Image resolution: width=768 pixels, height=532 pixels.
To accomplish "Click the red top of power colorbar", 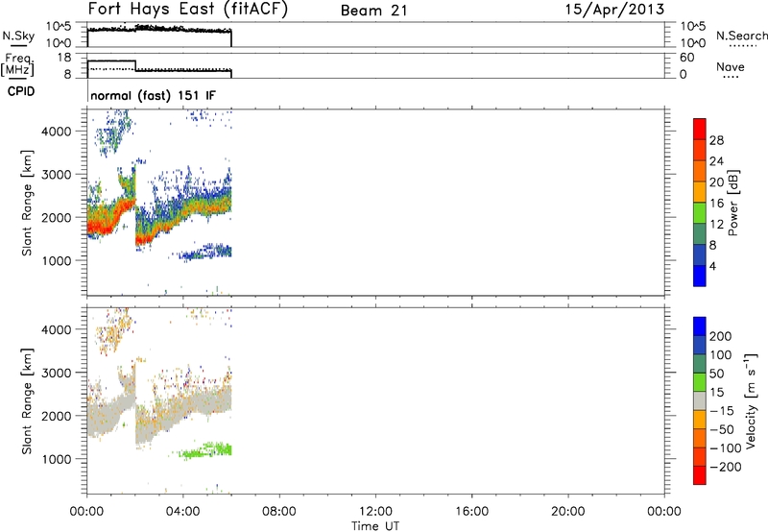I will [x=700, y=129].
